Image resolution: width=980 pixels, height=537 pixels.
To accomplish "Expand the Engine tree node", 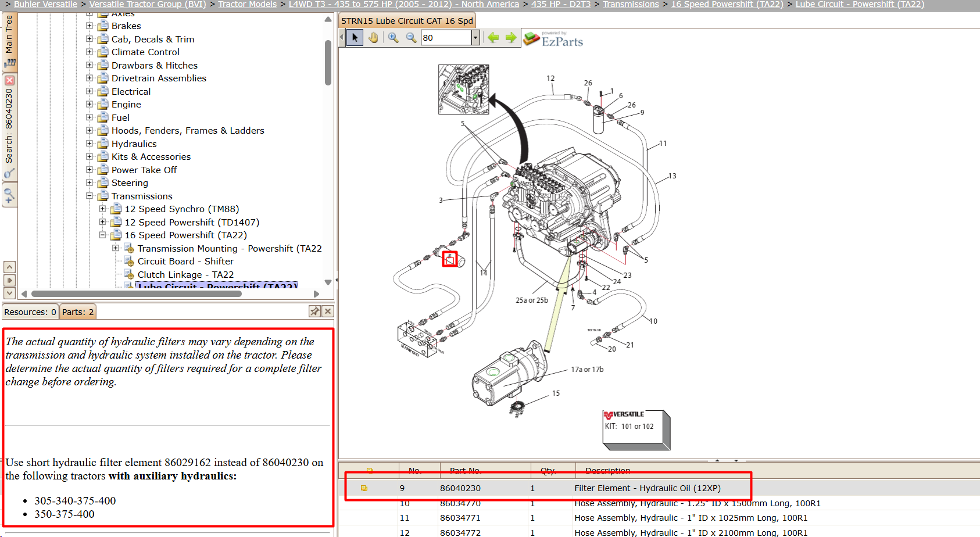I will [x=90, y=104].
